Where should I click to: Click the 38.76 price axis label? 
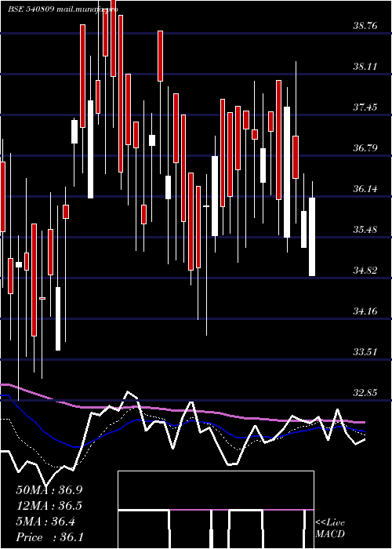click(x=365, y=26)
